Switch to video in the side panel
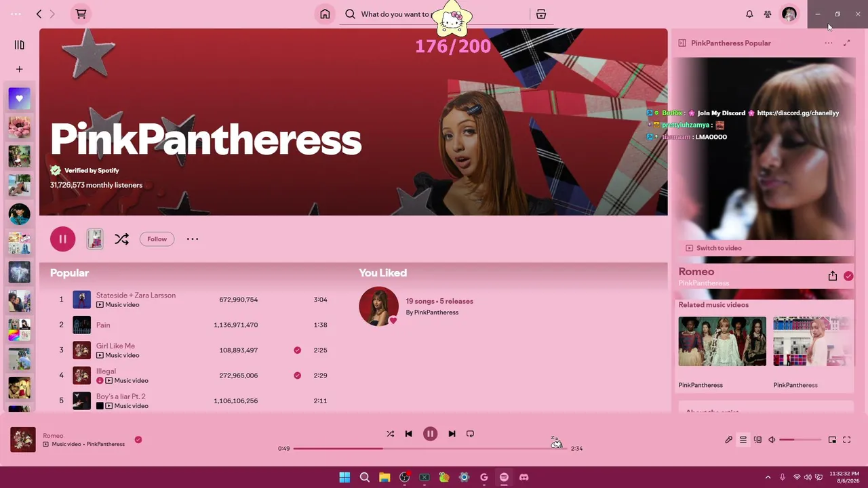868x488 pixels. 713,248
